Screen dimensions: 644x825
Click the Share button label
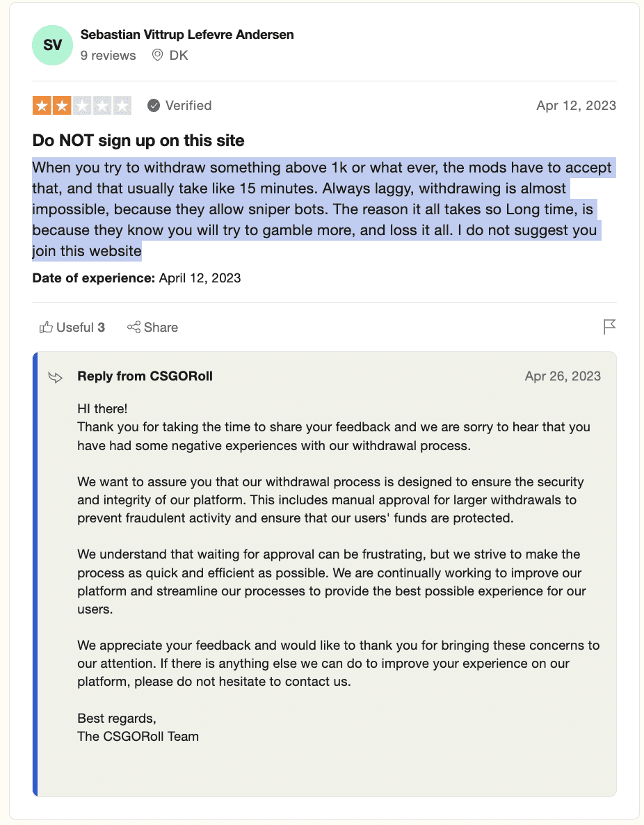click(x=160, y=327)
